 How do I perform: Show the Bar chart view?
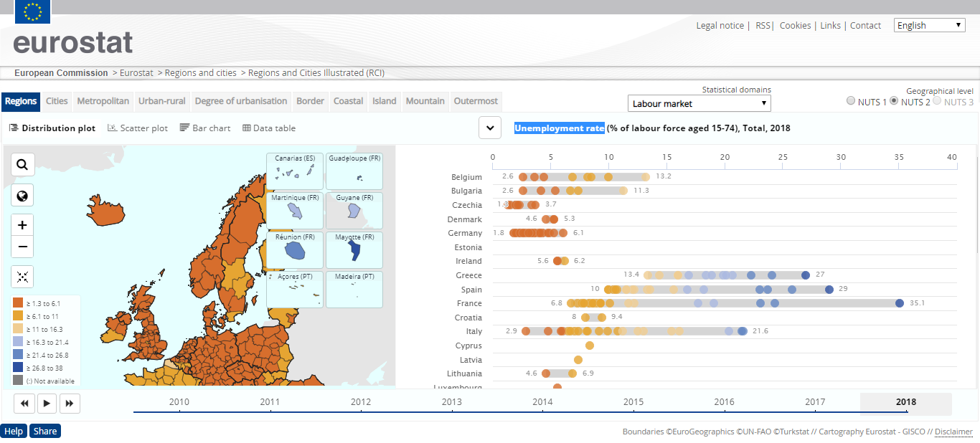205,128
